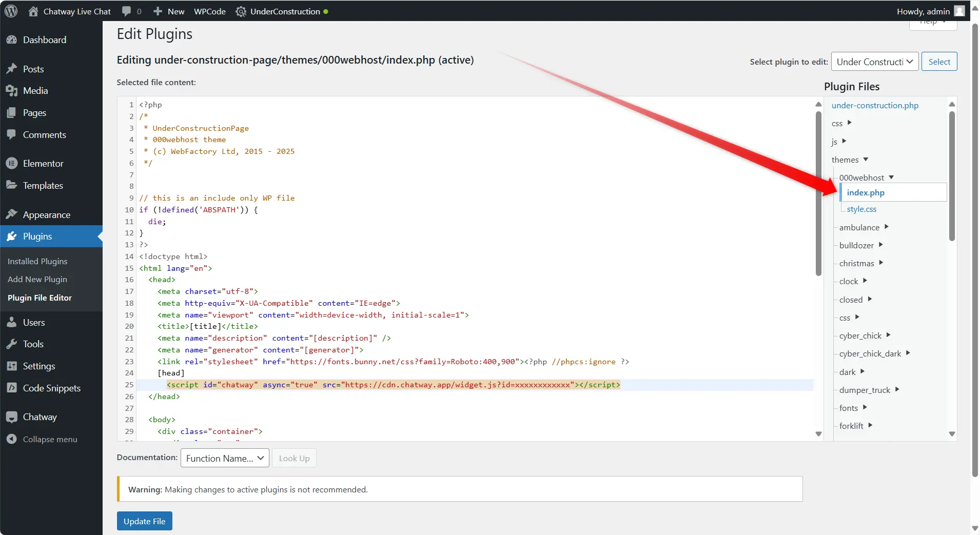Click the Pages icon in sidebar

(x=12, y=113)
